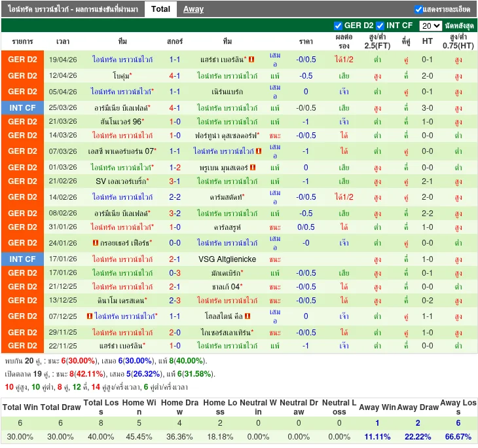Click red card icon beside แฮร์ธ่า เบอร์ลิน on 19/04/26
Image resolution: width=478 pixels, height=448 pixels.
tap(251, 60)
